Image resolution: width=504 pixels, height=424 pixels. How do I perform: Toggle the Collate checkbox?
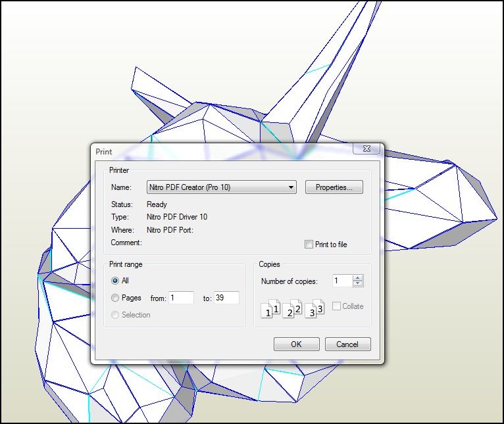coord(336,306)
